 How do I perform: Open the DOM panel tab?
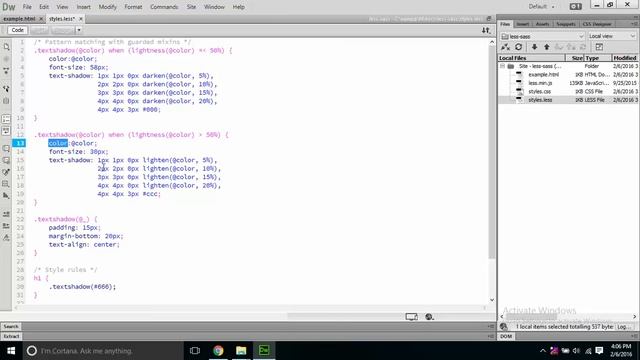pos(506,336)
